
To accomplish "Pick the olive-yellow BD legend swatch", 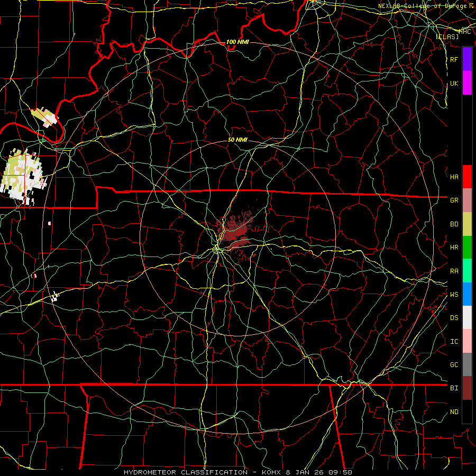I will coord(467,224).
